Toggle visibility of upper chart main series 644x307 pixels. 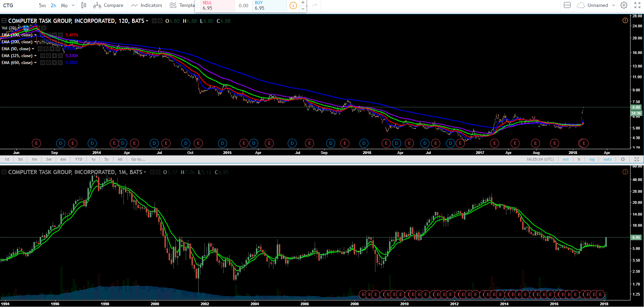pos(154,21)
